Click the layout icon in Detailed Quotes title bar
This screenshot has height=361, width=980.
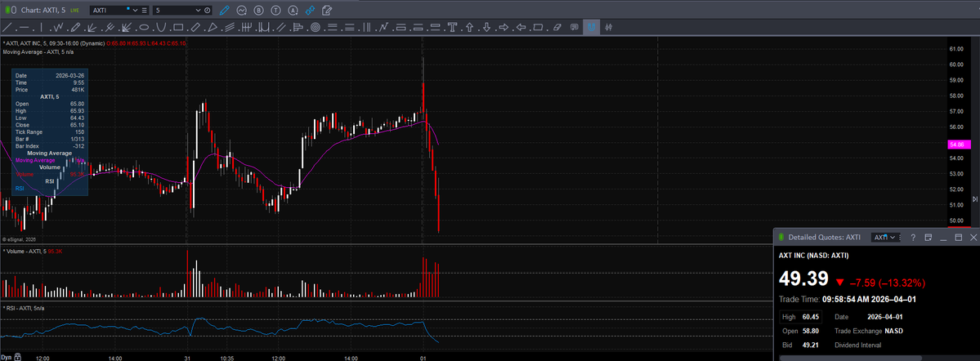[929, 238]
